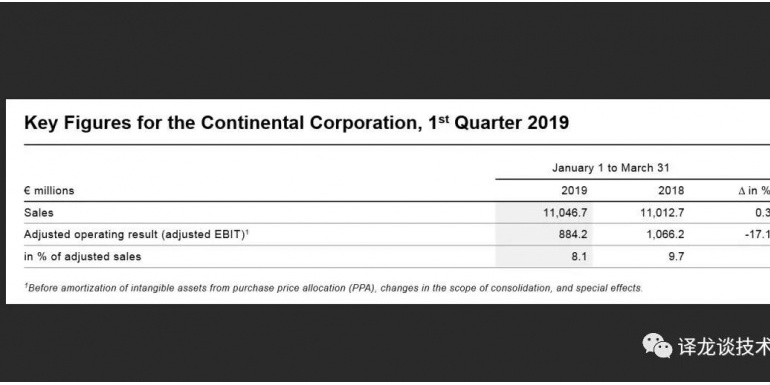Select the 2018 column header
Viewport: 770px width, 385px height.
[x=671, y=191]
